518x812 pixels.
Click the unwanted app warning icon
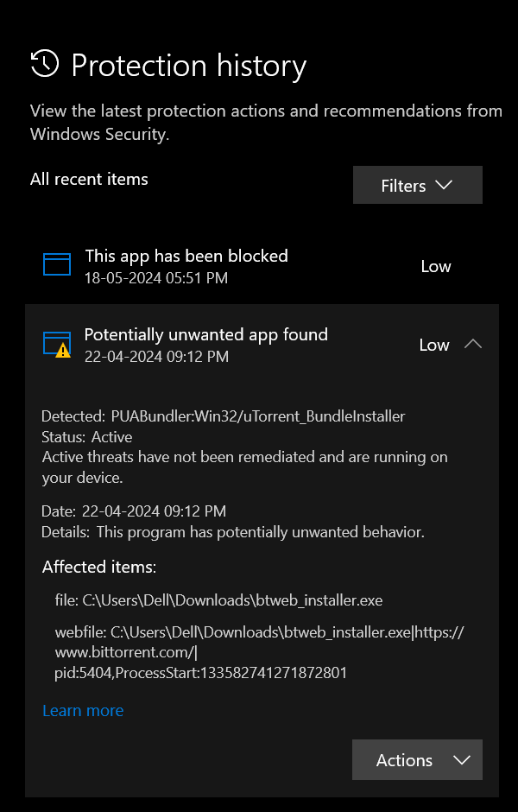[57, 344]
